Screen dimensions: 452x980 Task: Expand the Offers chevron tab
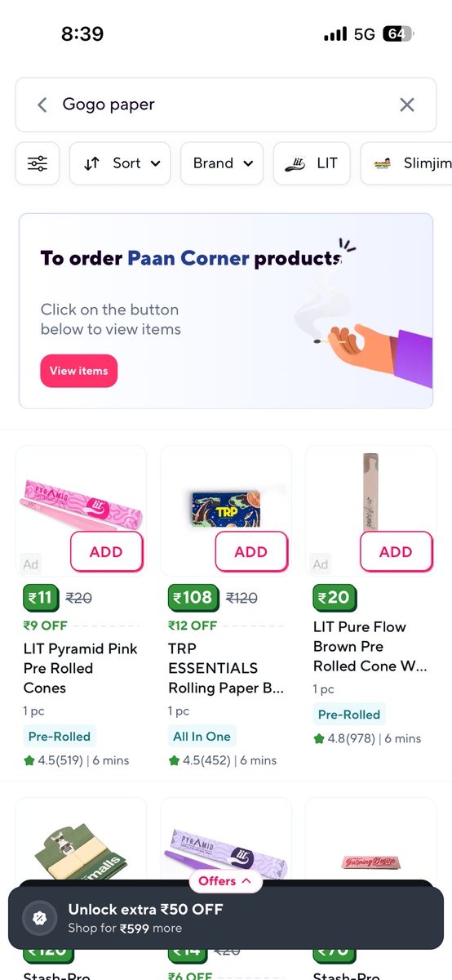tap(226, 881)
